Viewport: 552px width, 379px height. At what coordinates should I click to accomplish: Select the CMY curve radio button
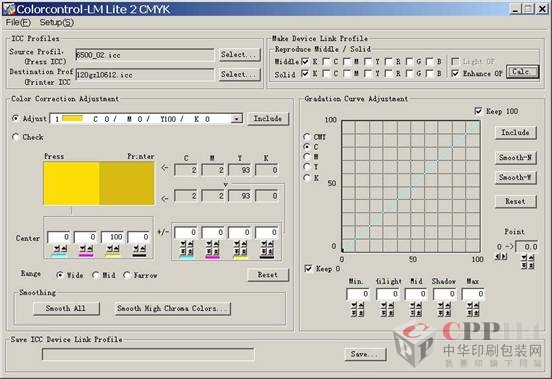(307, 137)
